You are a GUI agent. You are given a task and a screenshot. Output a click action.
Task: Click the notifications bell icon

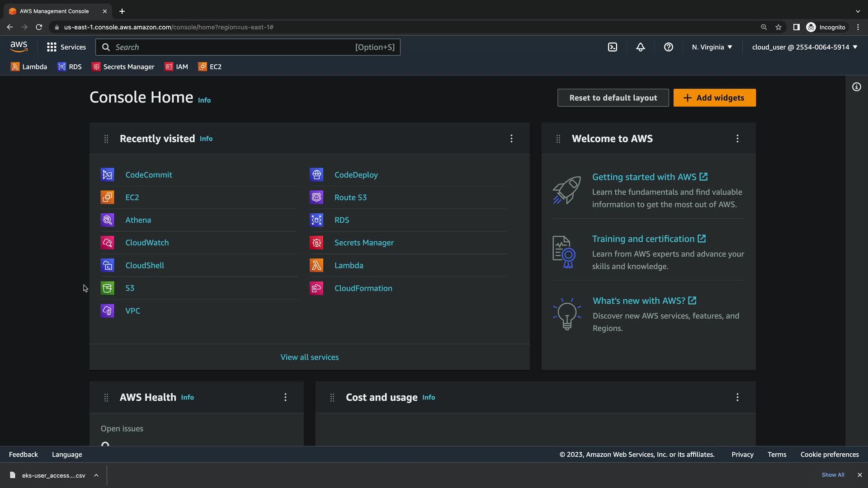point(640,47)
